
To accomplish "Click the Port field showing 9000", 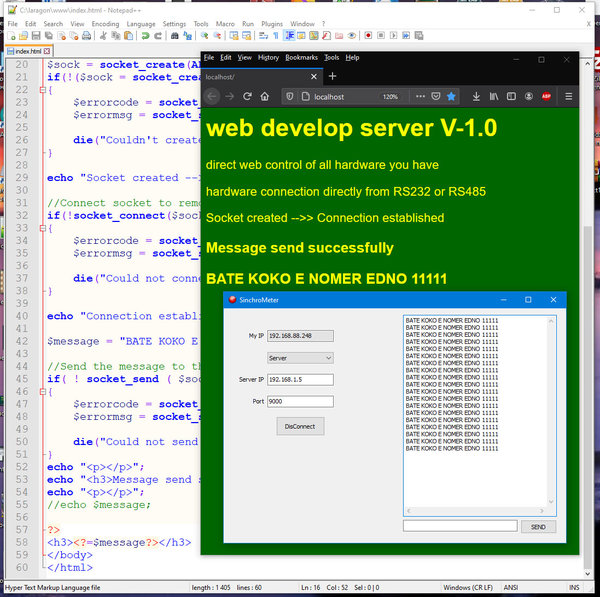I will pyautogui.click(x=300, y=401).
